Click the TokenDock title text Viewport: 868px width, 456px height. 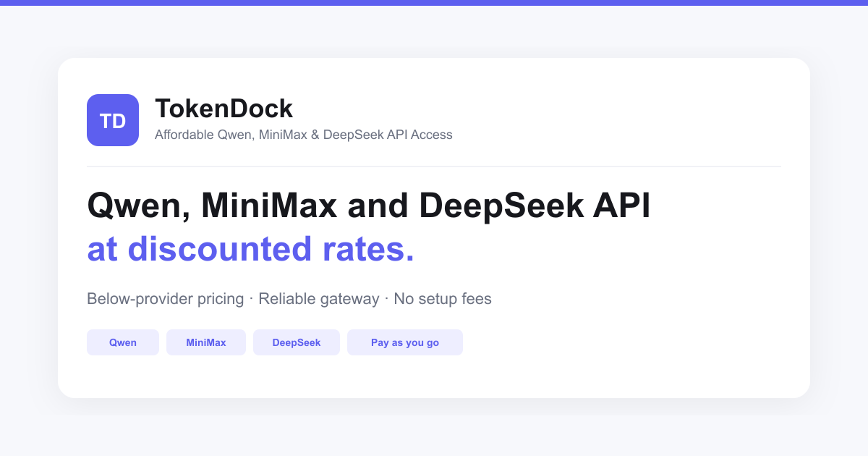point(224,109)
